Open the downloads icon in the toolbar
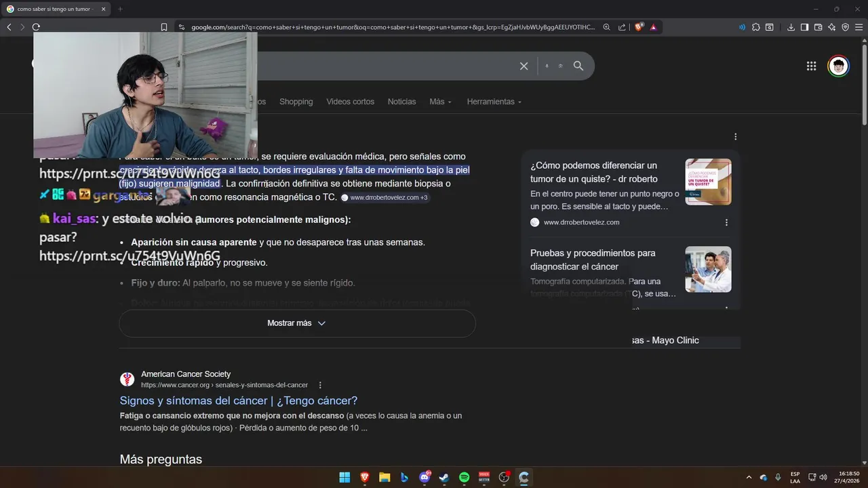The height and width of the screenshot is (488, 868). pos(791,27)
